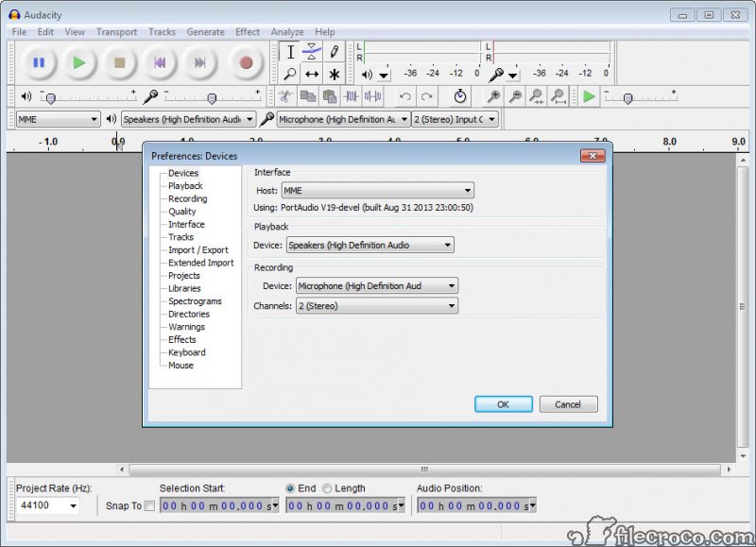
Task: Click the Zoom Out icon
Action: tap(515, 97)
